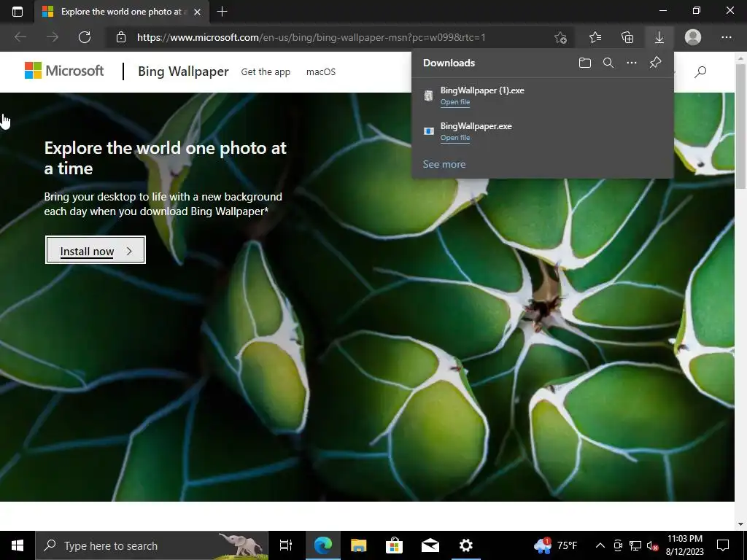Search downloads with magnifier icon
The height and width of the screenshot is (560, 747).
[608, 63]
